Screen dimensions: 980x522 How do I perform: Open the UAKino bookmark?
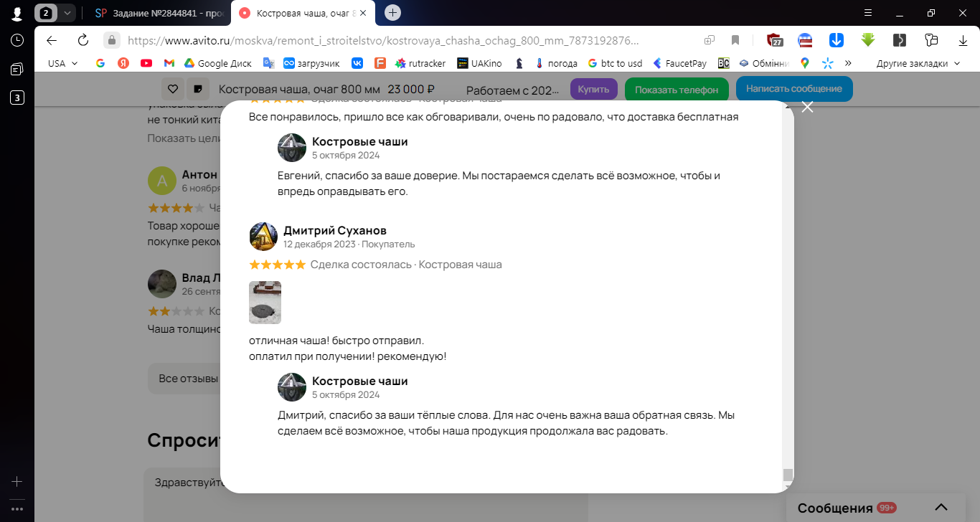click(x=480, y=63)
